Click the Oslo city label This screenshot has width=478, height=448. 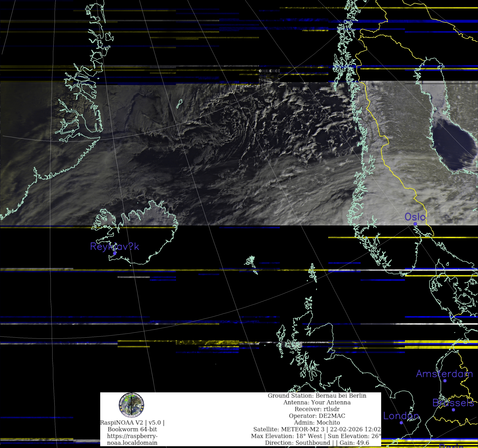415,217
